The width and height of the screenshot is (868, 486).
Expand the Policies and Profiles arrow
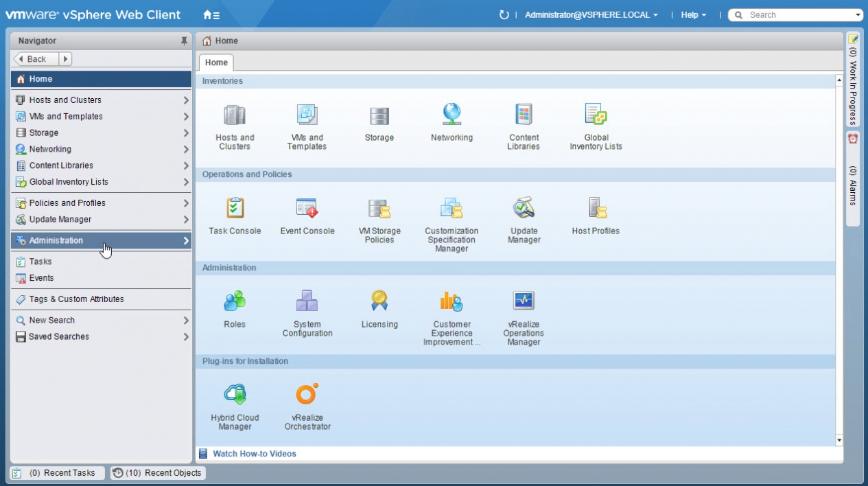point(186,203)
